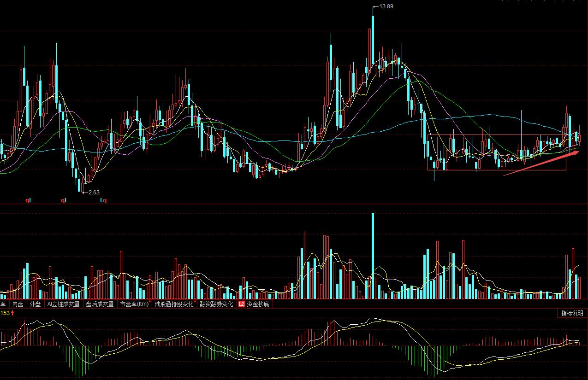Click the cyan Lq marker
Screen dimensions: 588x380
[x=103, y=201]
